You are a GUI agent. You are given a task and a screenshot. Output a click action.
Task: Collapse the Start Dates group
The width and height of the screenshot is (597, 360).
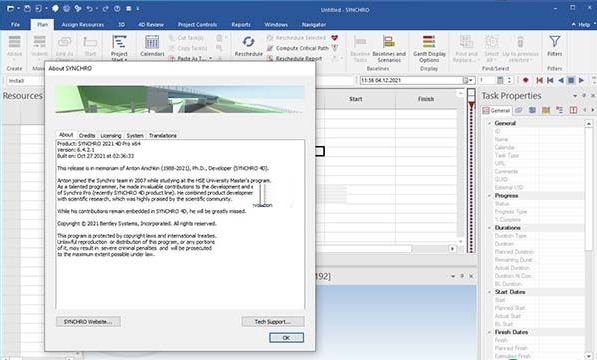point(490,292)
